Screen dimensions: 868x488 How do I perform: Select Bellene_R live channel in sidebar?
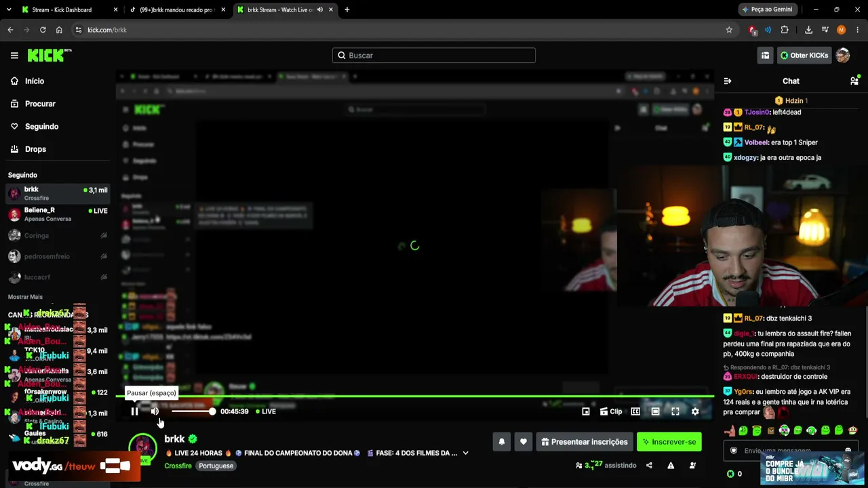(x=58, y=214)
